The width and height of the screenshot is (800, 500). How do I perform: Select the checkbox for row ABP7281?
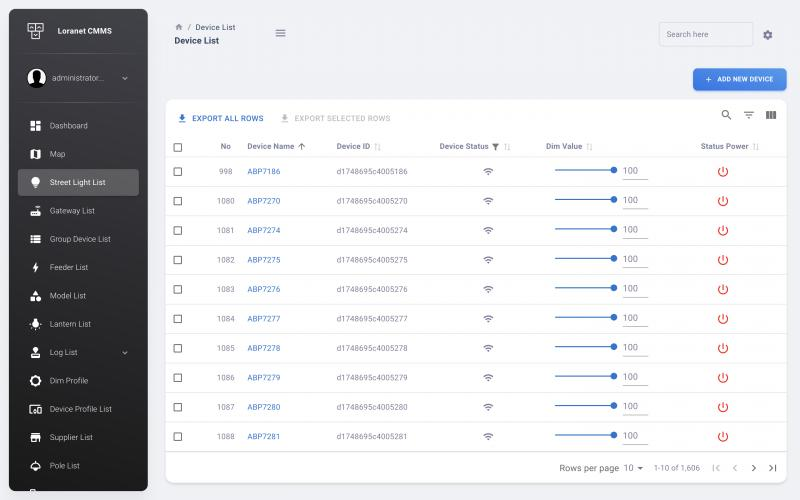178,437
